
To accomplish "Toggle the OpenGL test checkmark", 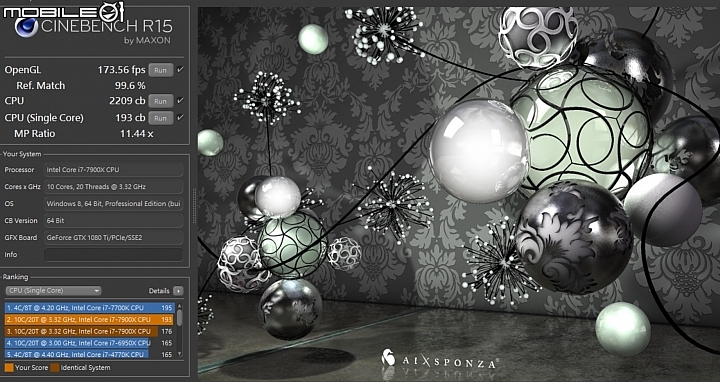I will pos(180,70).
